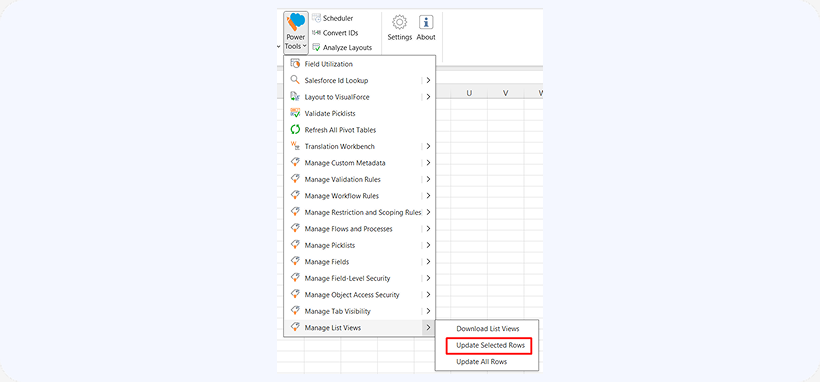This screenshot has width=820, height=382.
Task: Click the Manage List Views icon
Action: (295, 328)
